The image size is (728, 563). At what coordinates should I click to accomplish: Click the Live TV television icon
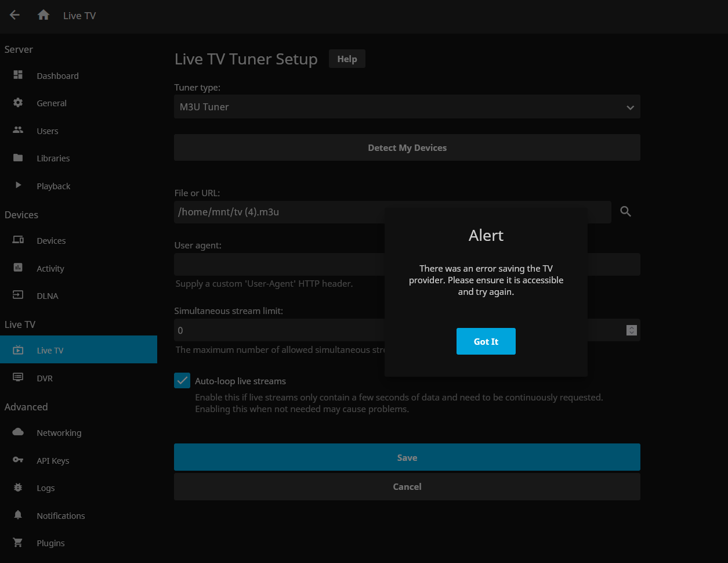pos(18,350)
